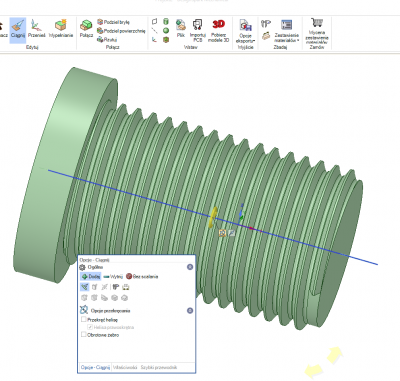The image size is (400, 381).
Task: Open the Zestawienie materiałów dropdown
Action: (286, 31)
